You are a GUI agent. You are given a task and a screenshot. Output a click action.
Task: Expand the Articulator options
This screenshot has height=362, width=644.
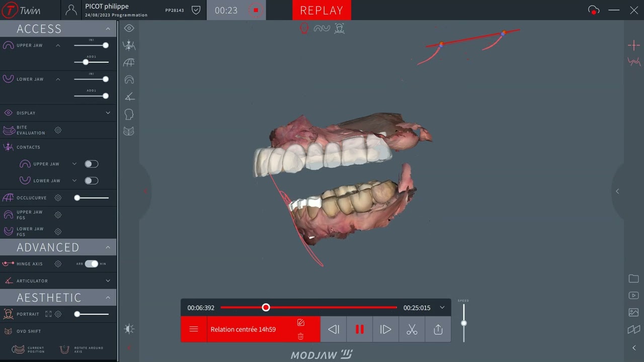pos(108,281)
